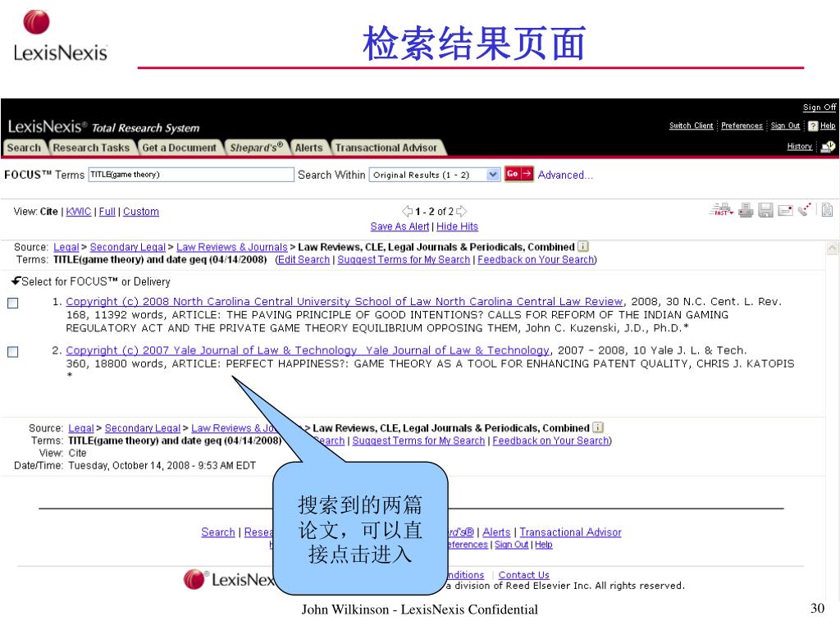Click the Help question mark icon

813,126
